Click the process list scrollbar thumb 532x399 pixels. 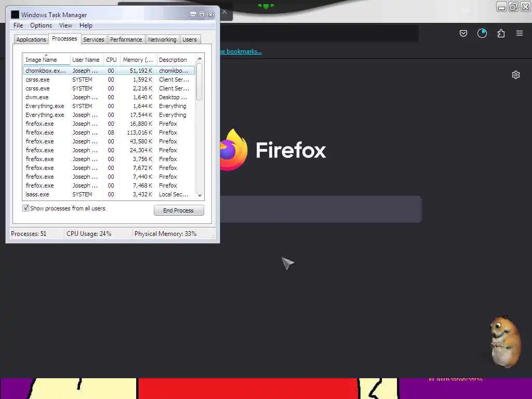point(199,82)
